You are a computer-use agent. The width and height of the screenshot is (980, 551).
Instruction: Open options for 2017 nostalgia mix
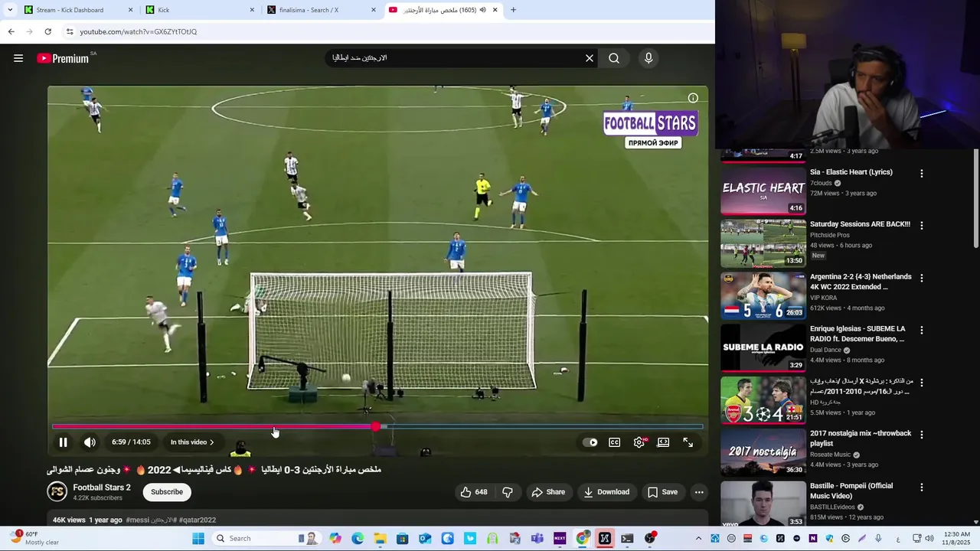coord(921,435)
